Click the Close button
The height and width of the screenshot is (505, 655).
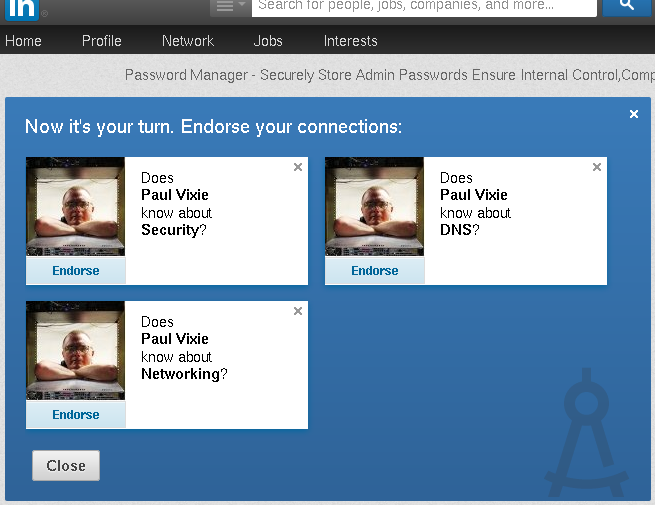coord(66,466)
